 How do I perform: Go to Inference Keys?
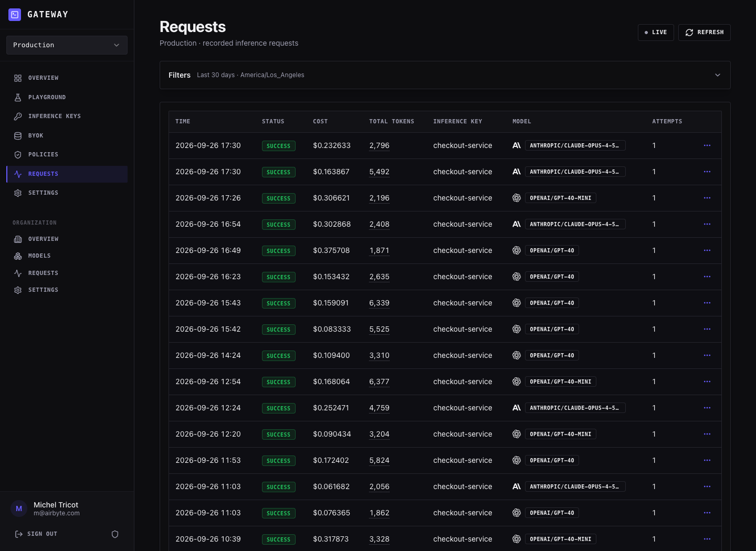tap(67, 116)
